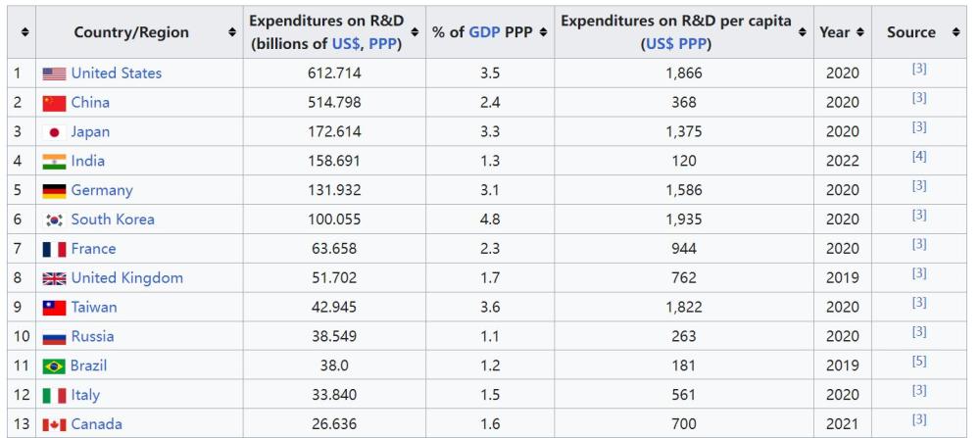Click the Germany flag icon
980x438 pixels.
[x=54, y=191]
